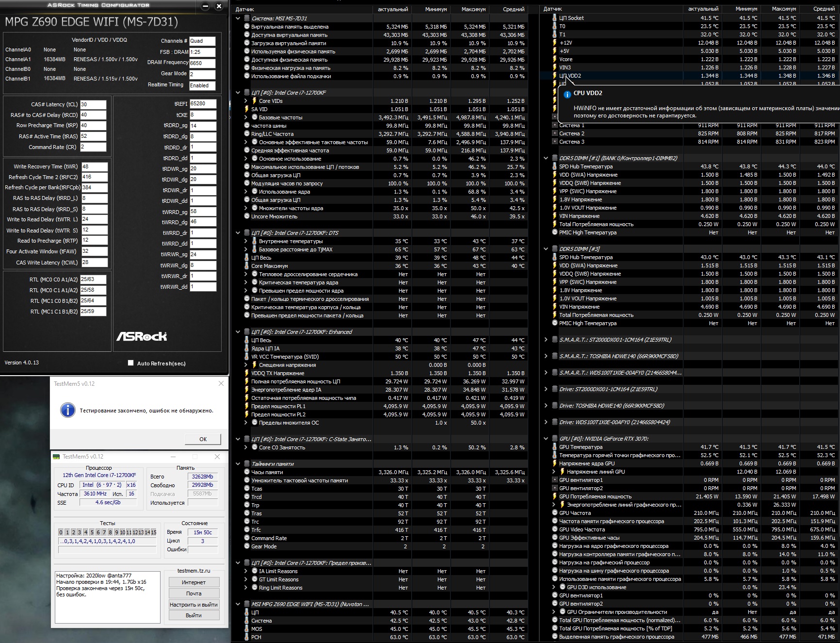Expand the Core VIDs row

(x=246, y=101)
